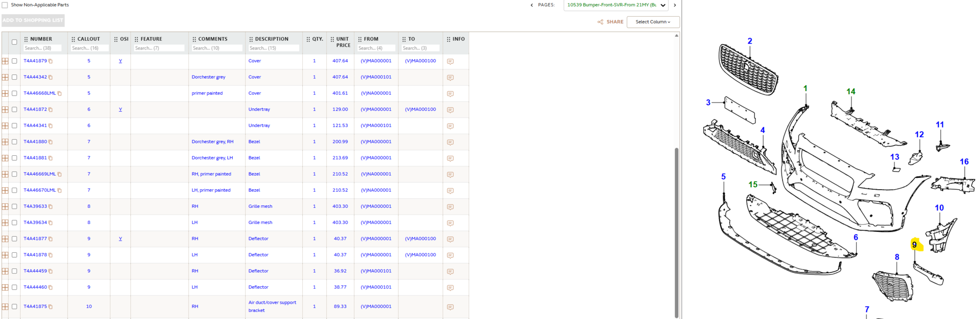Screen dimensions: 980x319
Task: Click highlighted callout 9 in the diagram
Action: (914, 245)
